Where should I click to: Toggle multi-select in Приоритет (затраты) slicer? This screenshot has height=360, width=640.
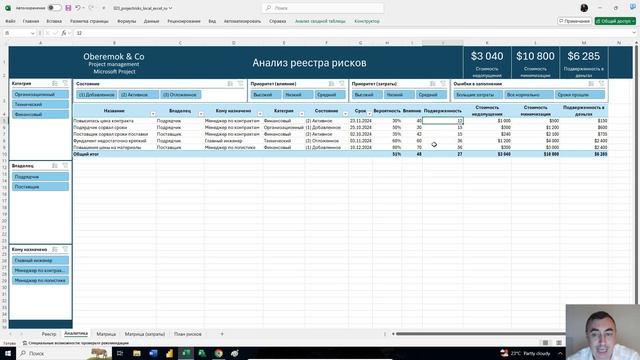tap(433, 84)
